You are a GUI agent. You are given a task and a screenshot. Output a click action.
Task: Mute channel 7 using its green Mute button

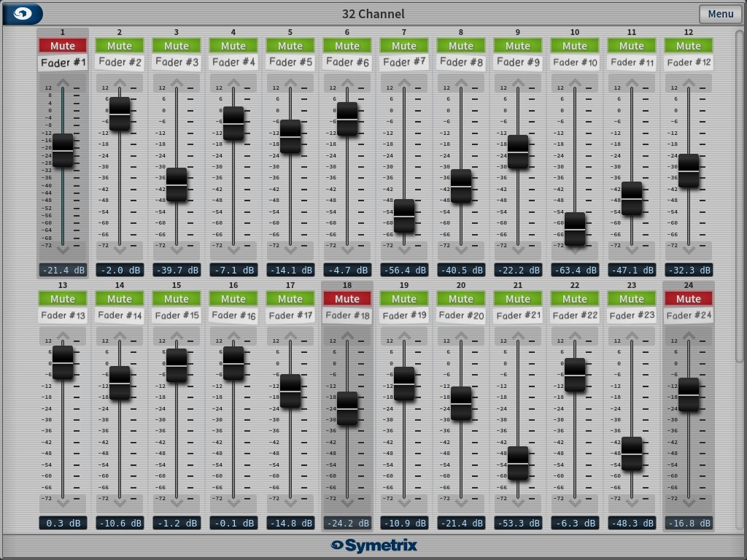[404, 46]
